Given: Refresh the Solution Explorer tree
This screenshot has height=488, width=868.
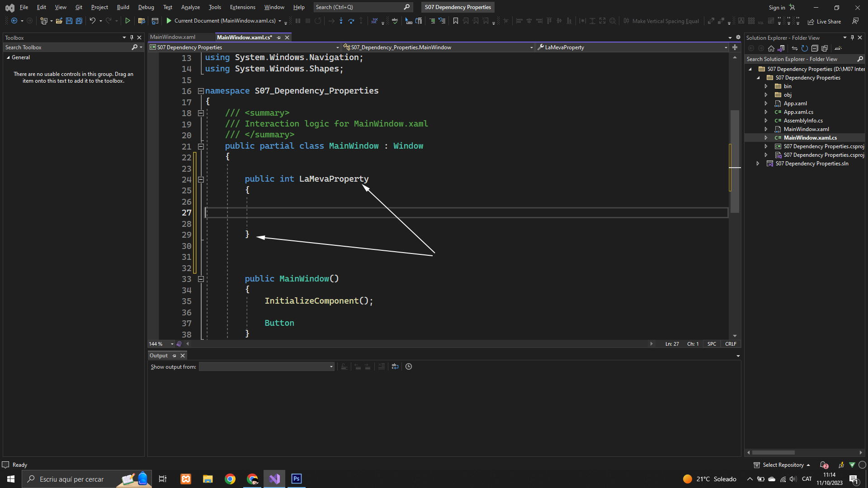Looking at the screenshot, I should [x=805, y=48].
